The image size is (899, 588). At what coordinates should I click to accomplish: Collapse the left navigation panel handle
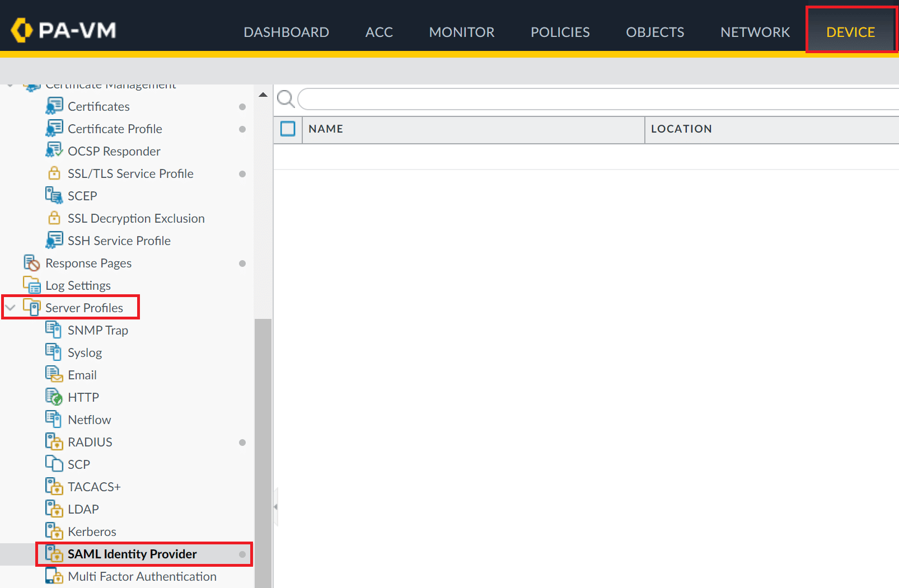click(275, 507)
